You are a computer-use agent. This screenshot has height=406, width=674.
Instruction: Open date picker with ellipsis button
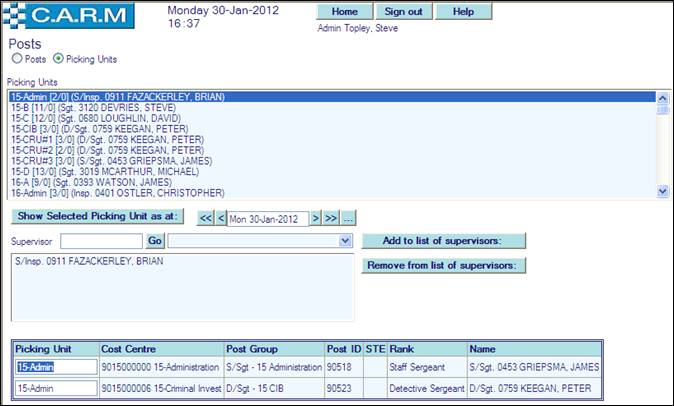pyautogui.click(x=347, y=217)
